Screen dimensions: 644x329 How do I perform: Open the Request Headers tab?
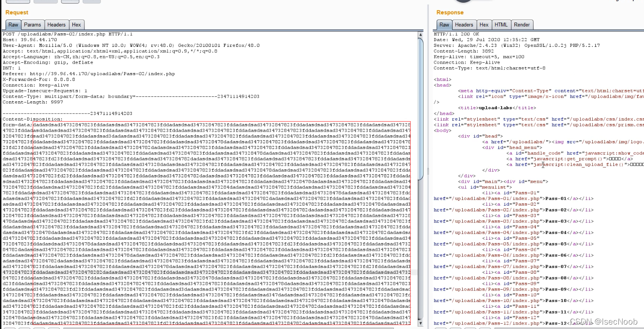(57, 25)
